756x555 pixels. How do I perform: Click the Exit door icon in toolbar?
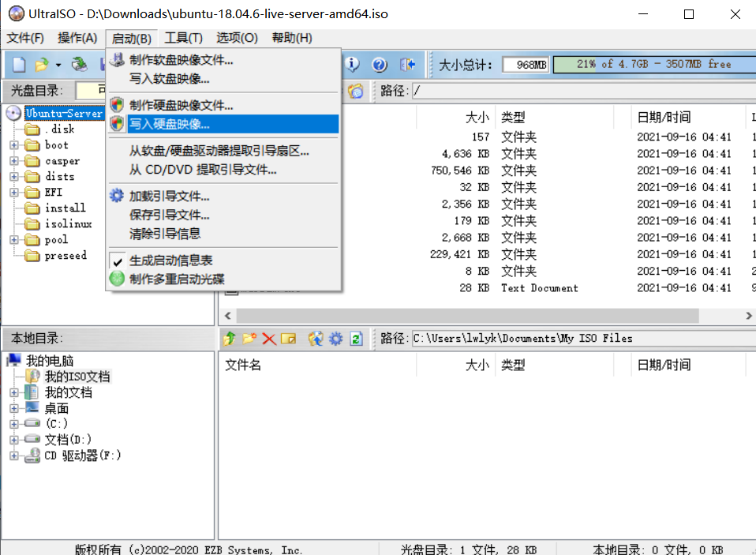coord(407,64)
